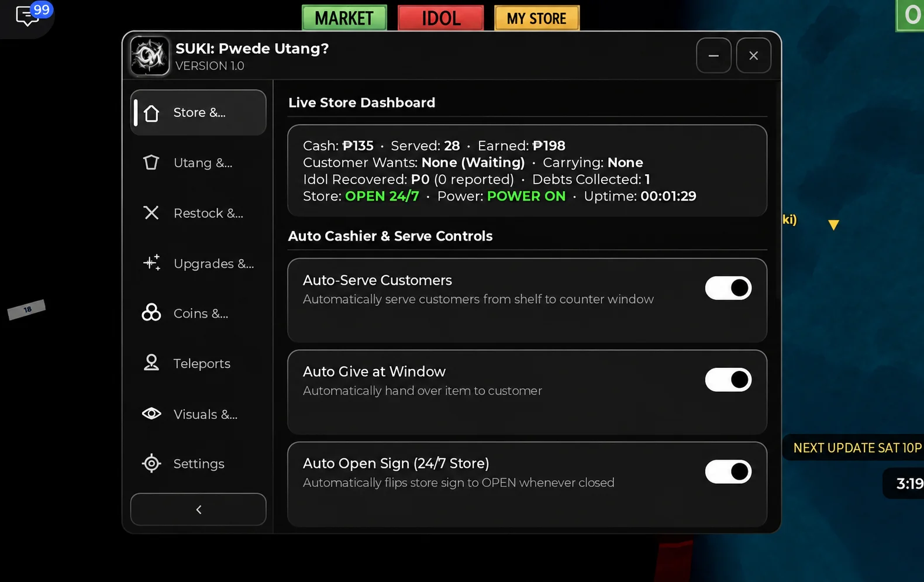
Task: Click the yellow MY STORE button
Action: 537,18
